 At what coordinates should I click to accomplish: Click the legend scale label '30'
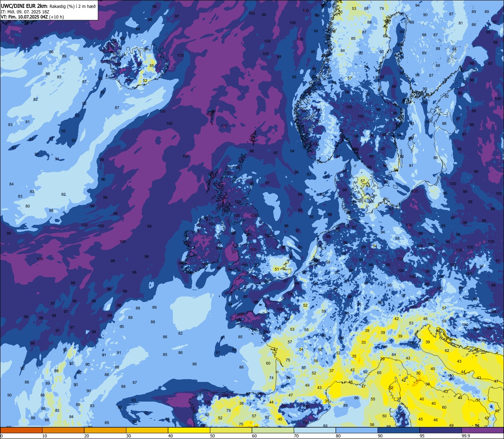(128, 436)
